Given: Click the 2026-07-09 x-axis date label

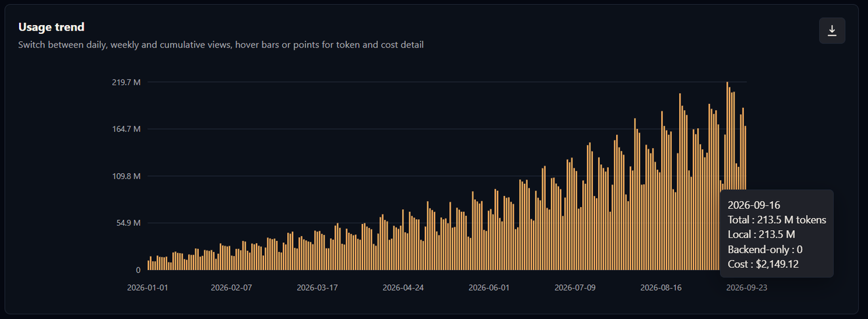Looking at the screenshot, I should [575, 288].
